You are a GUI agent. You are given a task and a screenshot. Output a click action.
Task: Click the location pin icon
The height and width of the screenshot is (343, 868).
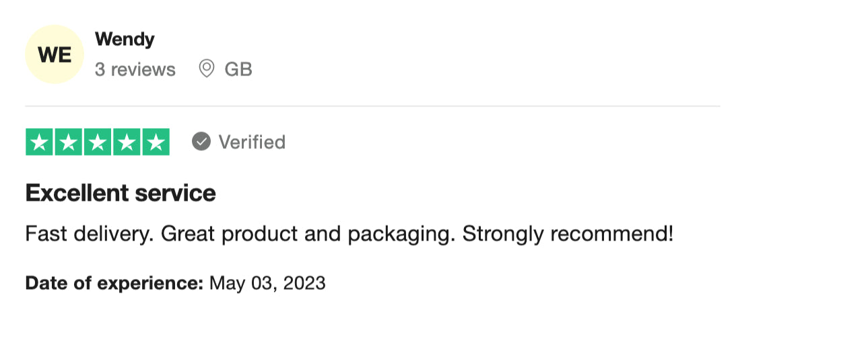pyautogui.click(x=207, y=69)
